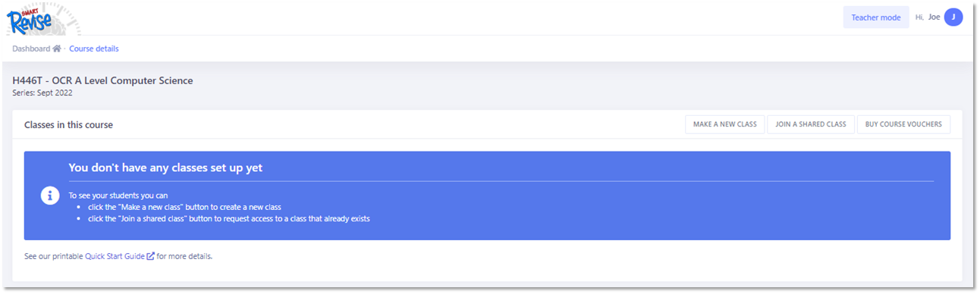Click the bullet mentioning Join a shared class
Screen dimensions: 980x294
[229, 219]
